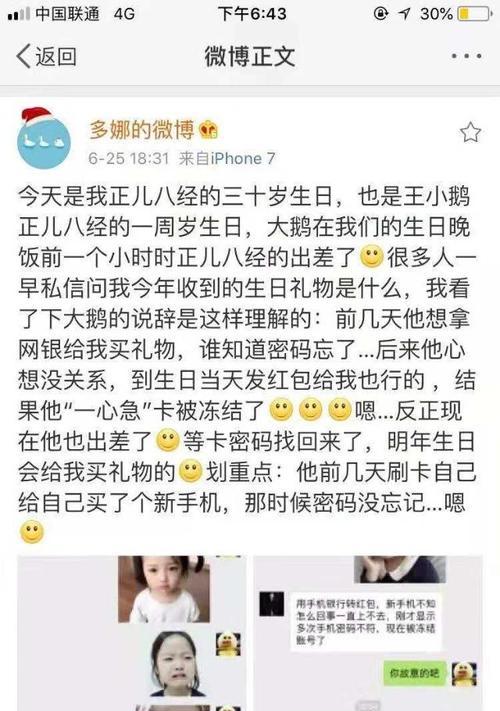Tap the 微博正文 page title
This screenshot has height=711, width=500.
(250, 57)
